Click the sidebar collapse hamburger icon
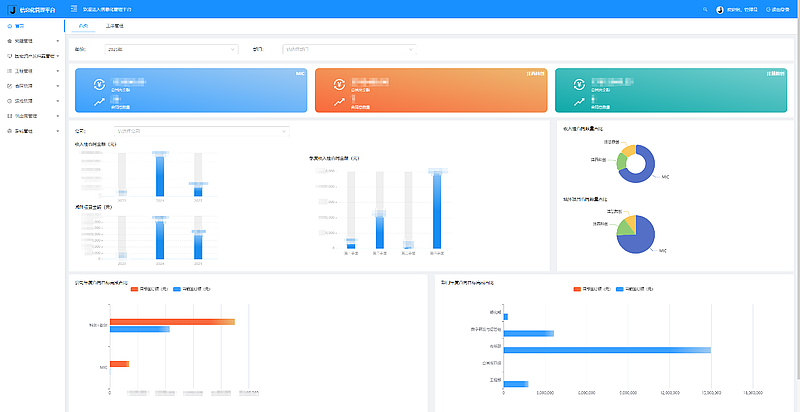 (x=74, y=8)
